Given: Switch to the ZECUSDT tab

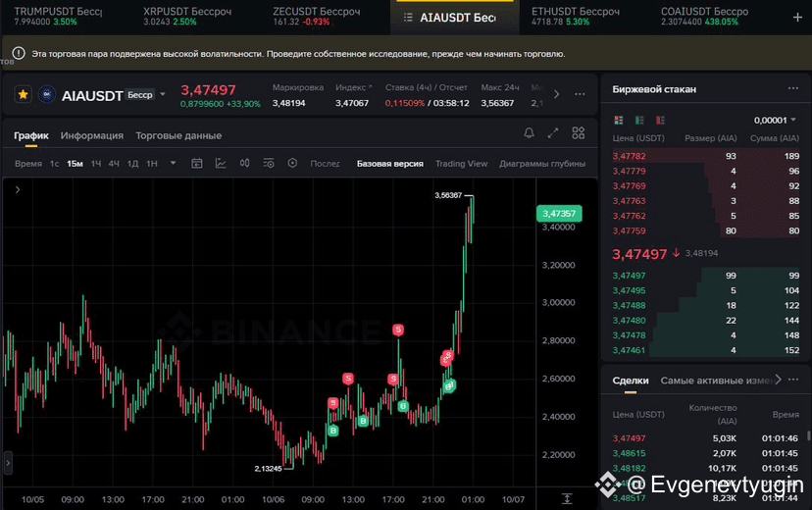Looking at the screenshot, I should coord(316,16).
